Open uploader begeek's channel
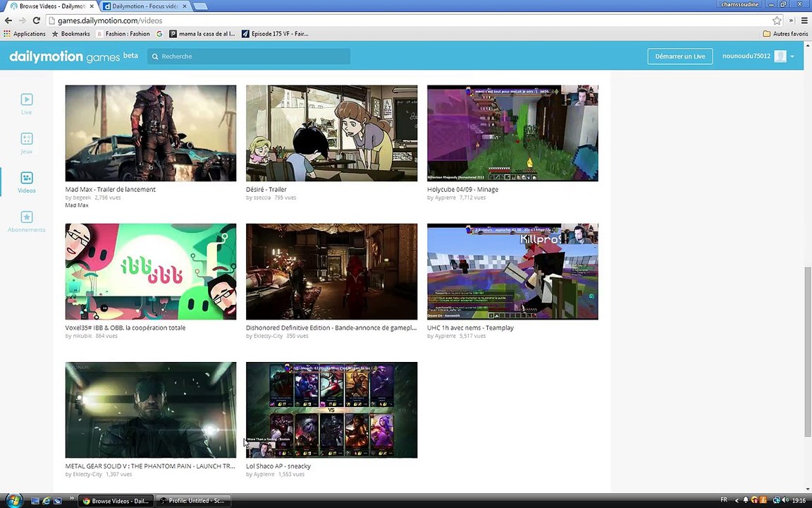The width and height of the screenshot is (812, 508). [82, 198]
